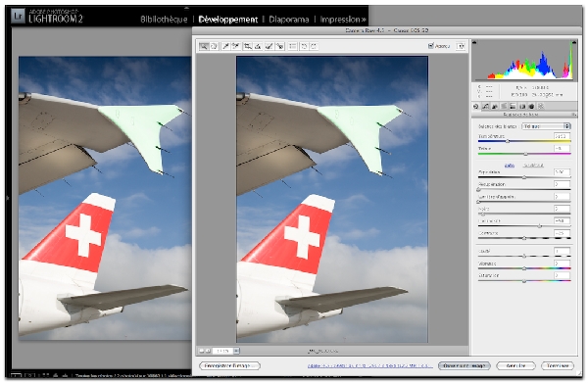Open the Diaporama module
This screenshot has width=588, height=383.
point(289,20)
